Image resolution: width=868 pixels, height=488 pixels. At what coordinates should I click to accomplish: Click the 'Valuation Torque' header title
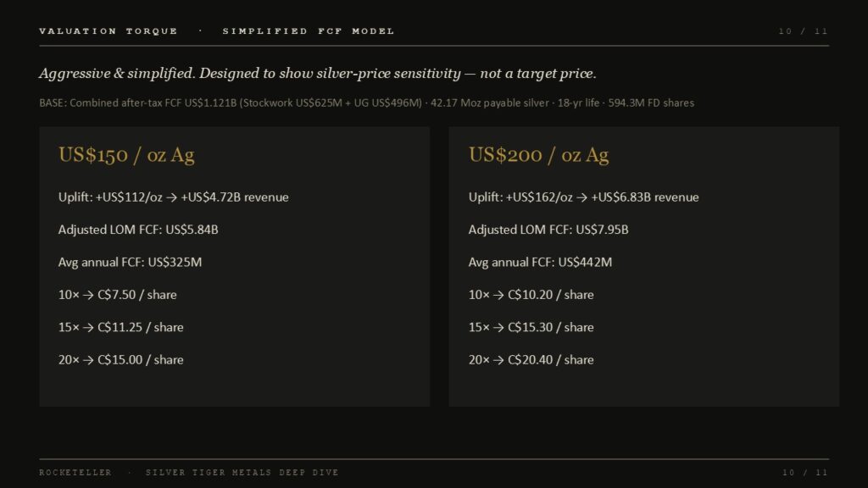tap(108, 31)
